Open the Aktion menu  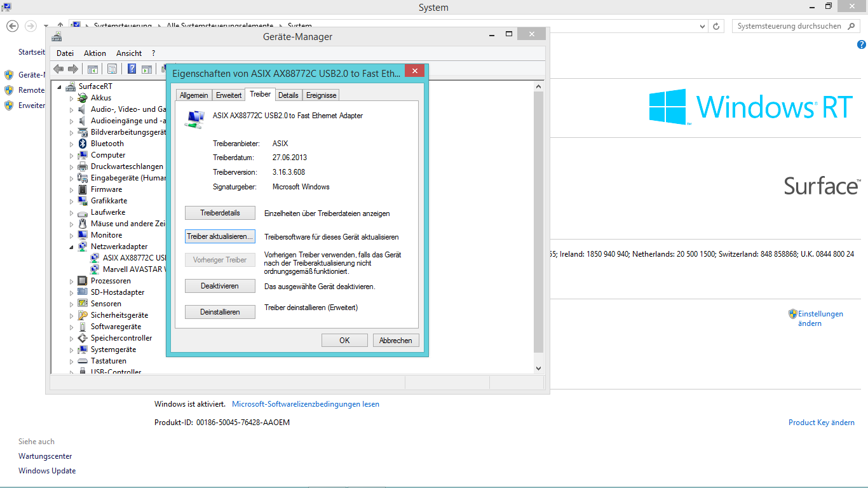[x=95, y=53]
